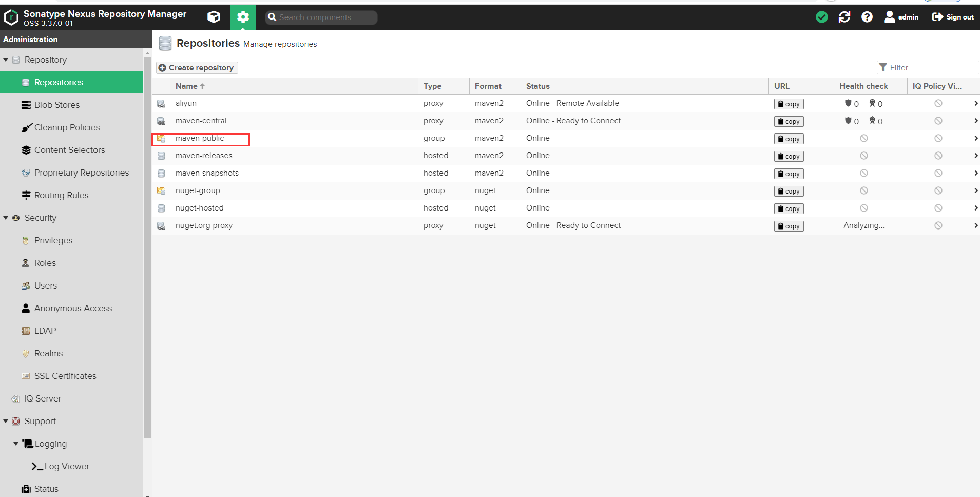This screenshot has width=980, height=497.
Task: Copy URL of nuget-group repository
Action: [789, 191]
